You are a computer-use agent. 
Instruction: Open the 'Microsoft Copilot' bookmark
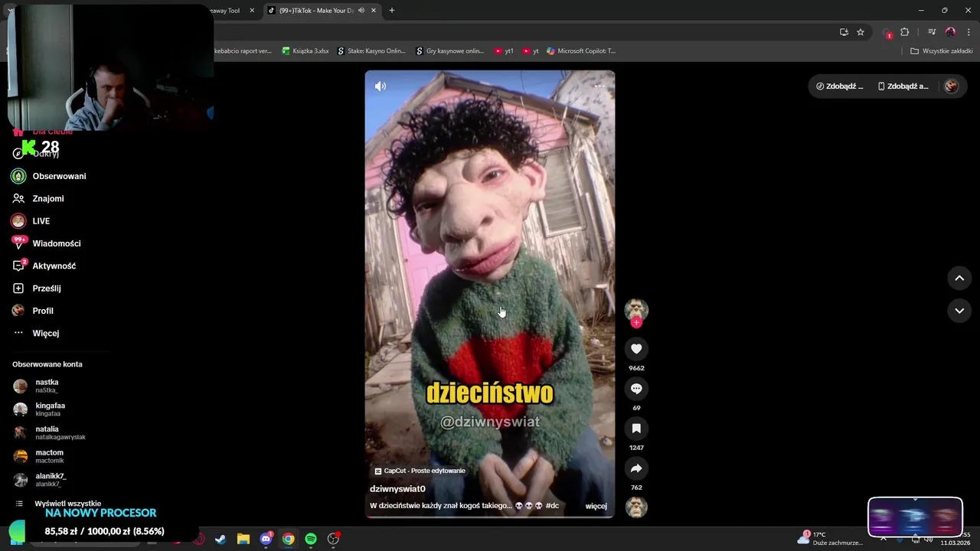tap(581, 51)
